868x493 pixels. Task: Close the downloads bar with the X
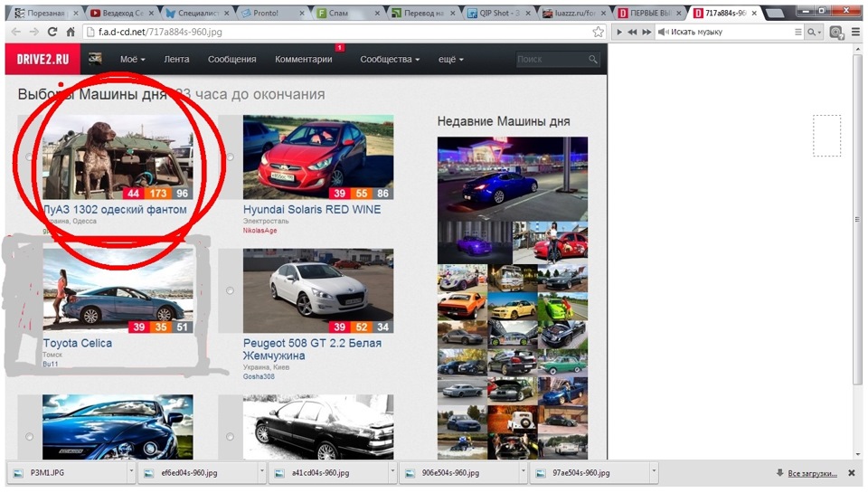coord(852,473)
